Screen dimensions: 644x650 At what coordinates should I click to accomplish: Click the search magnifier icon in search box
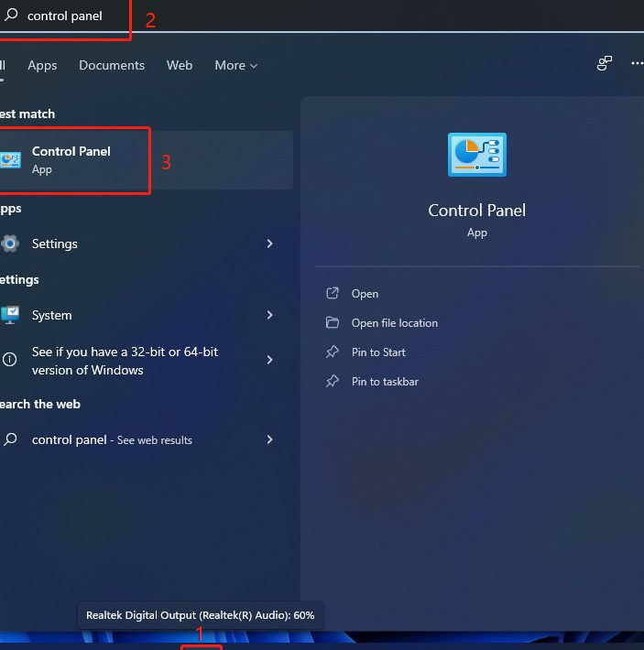[x=11, y=15]
